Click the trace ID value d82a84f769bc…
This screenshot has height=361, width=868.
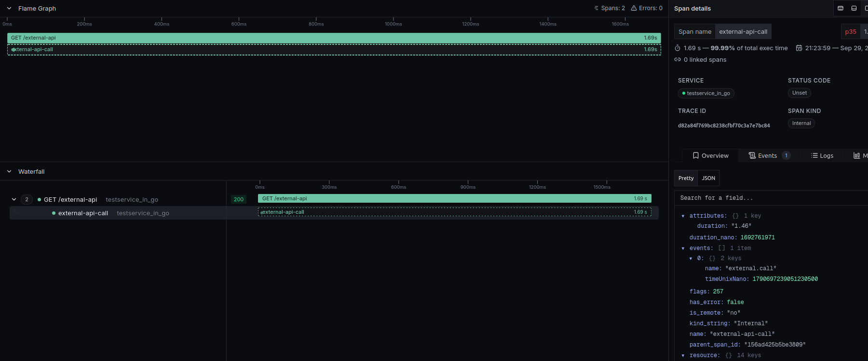coord(724,125)
